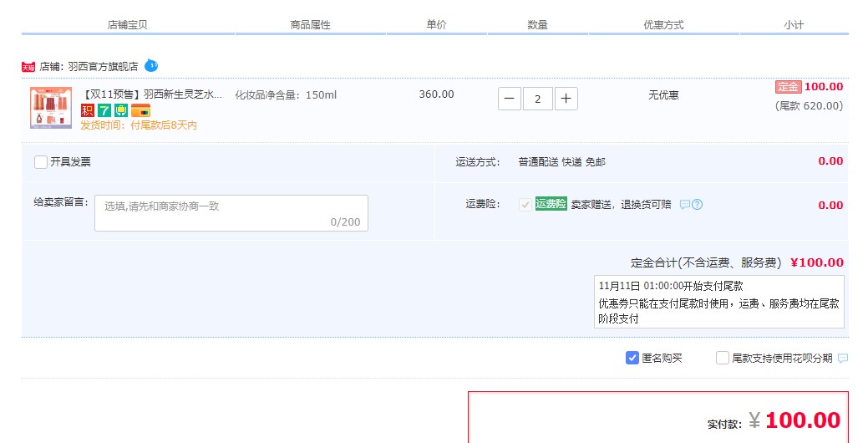This screenshot has height=443, width=868.
Task: Toggle the 运费险 checkbox
Action: (x=525, y=204)
